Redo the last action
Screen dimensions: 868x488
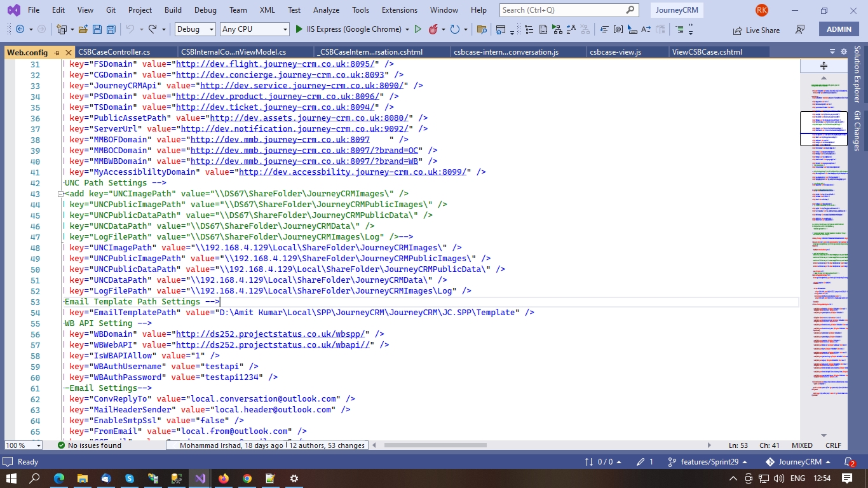click(153, 29)
